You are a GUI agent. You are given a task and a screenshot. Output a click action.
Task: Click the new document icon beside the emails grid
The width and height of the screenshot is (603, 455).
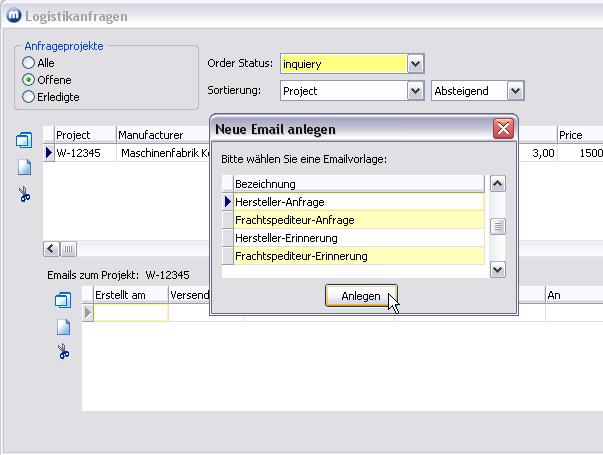[x=63, y=326]
